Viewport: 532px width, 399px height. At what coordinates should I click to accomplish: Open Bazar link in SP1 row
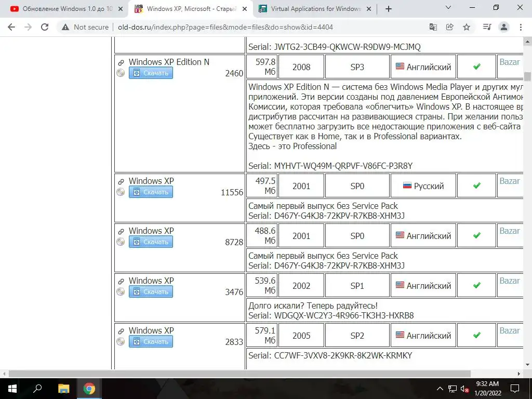(509, 281)
